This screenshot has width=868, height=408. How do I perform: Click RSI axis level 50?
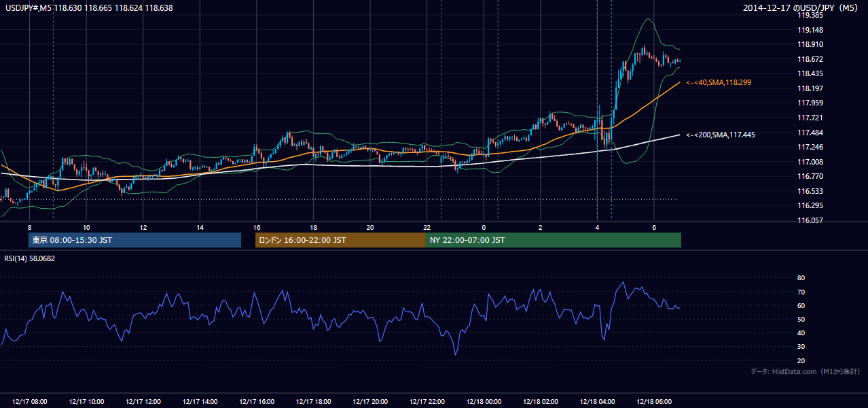[x=801, y=319]
